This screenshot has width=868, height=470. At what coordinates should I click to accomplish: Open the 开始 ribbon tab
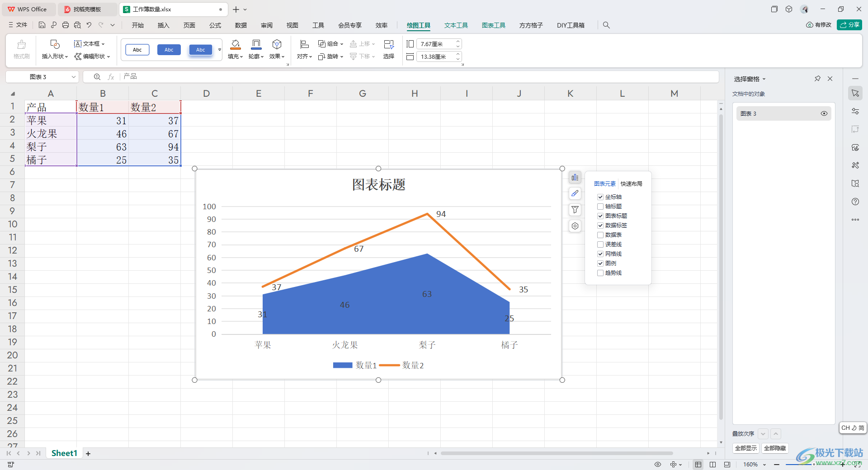(138, 25)
